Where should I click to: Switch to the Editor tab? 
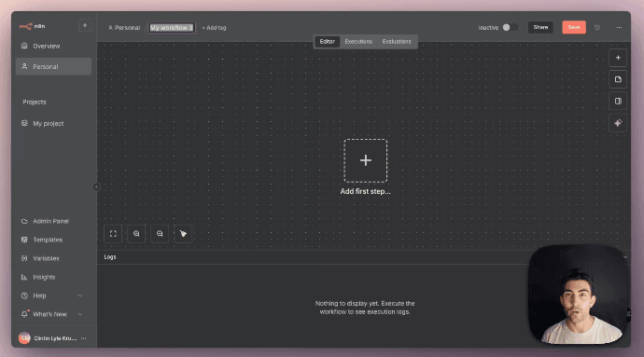[x=328, y=41]
